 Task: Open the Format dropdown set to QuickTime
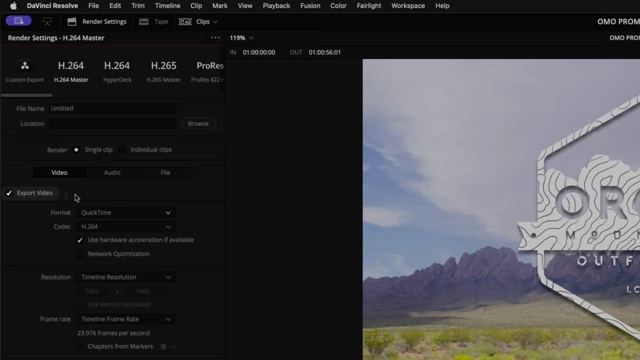click(126, 213)
